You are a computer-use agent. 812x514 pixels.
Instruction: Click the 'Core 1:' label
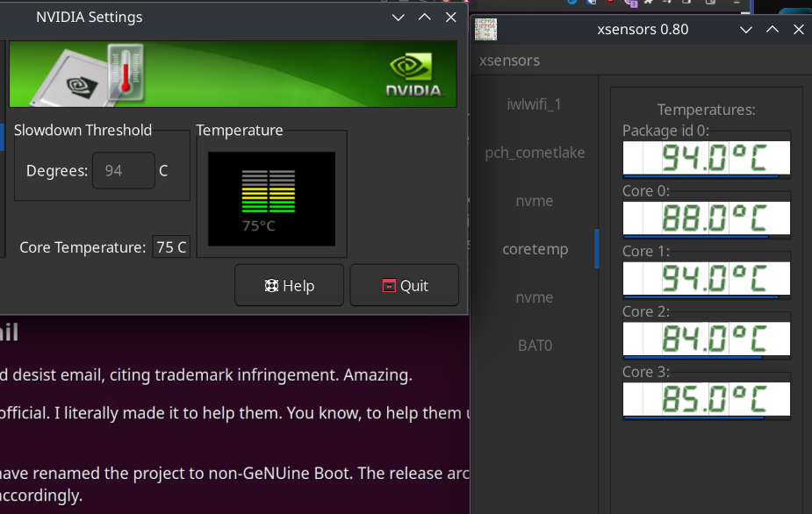click(646, 252)
